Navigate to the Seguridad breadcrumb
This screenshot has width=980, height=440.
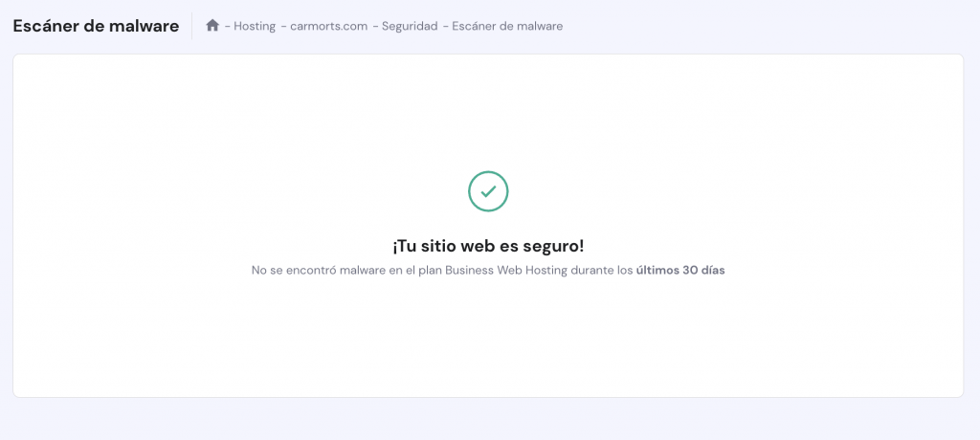tap(410, 26)
